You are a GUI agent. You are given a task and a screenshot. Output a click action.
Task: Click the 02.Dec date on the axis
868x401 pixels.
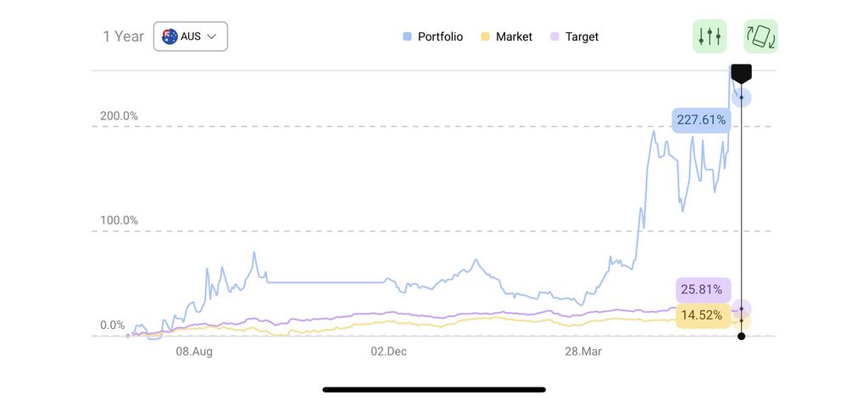pos(389,351)
